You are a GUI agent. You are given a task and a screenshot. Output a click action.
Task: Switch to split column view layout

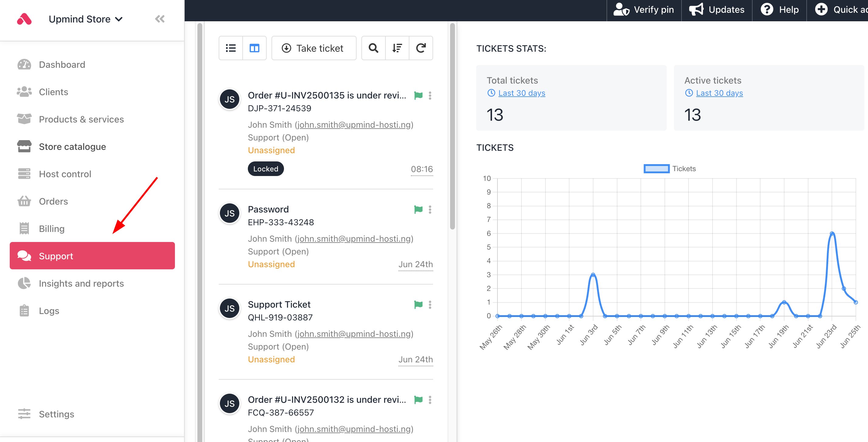tap(255, 48)
